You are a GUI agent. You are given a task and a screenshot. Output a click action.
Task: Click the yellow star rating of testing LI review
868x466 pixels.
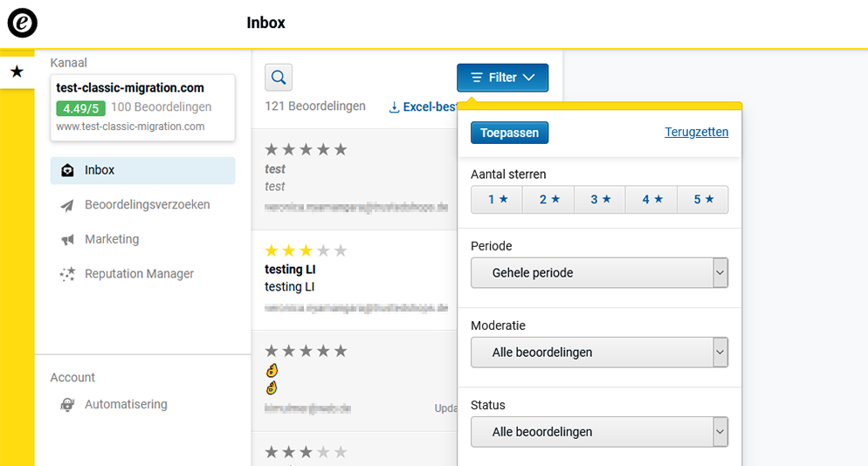click(x=306, y=250)
